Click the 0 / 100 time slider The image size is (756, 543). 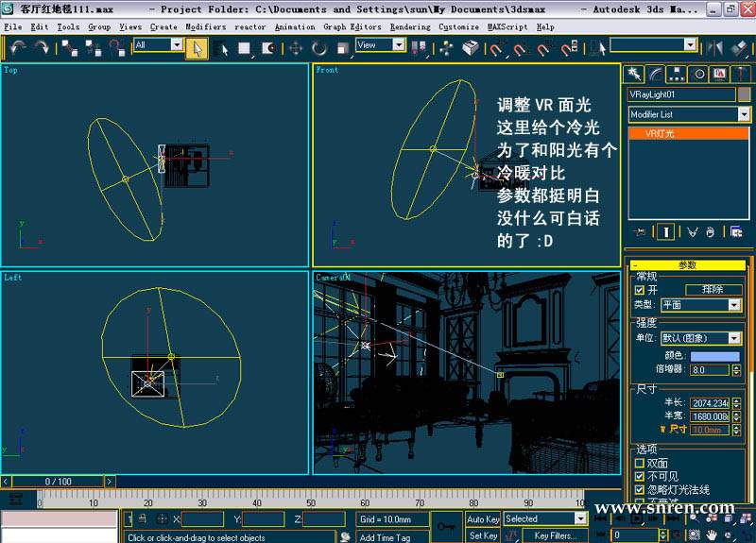pos(58,482)
